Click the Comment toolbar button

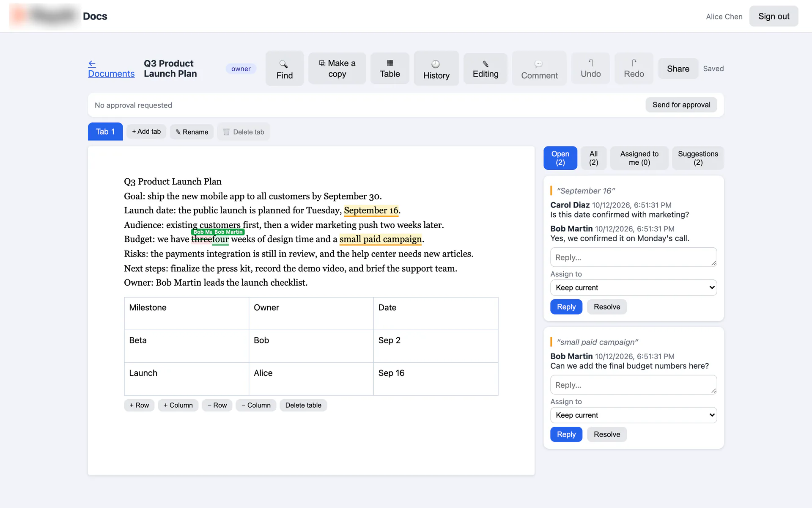click(539, 69)
